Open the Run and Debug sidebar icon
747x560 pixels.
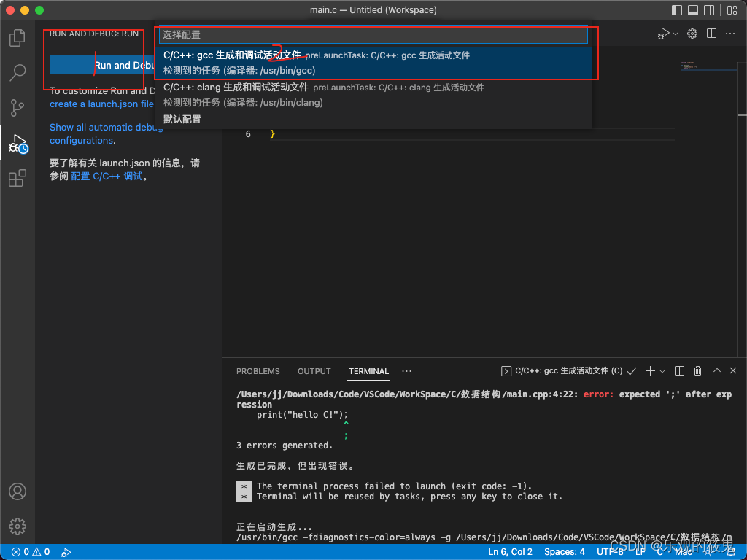click(x=17, y=143)
